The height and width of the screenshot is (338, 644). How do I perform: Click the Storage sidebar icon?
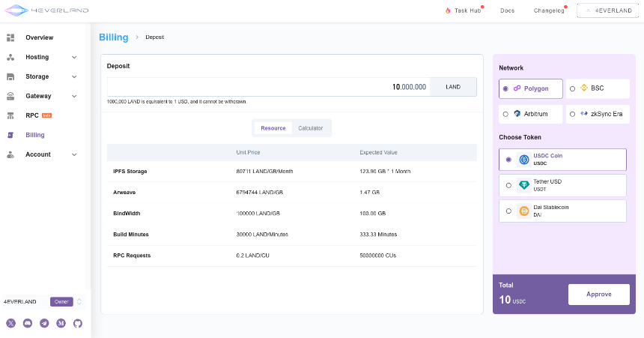[10, 77]
